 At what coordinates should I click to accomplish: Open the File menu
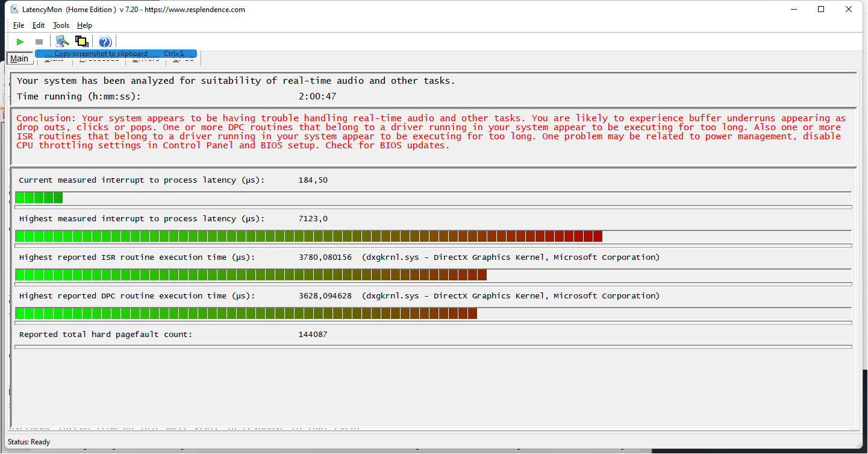pyautogui.click(x=19, y=25)
